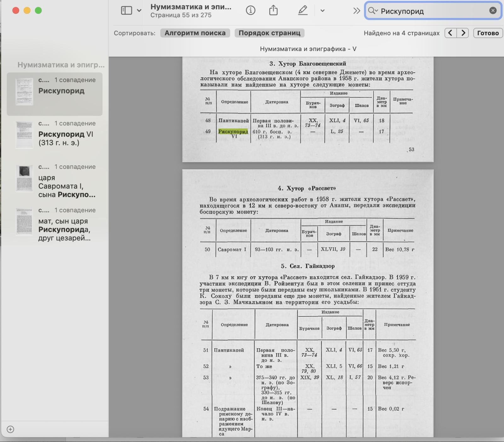Open search options magnifier icon

[x=373, y=11]
